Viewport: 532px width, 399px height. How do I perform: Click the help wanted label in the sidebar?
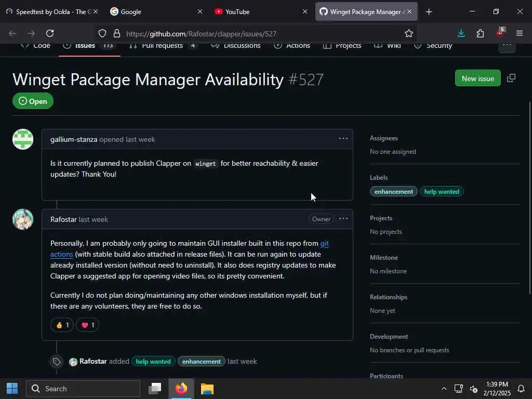442,192
